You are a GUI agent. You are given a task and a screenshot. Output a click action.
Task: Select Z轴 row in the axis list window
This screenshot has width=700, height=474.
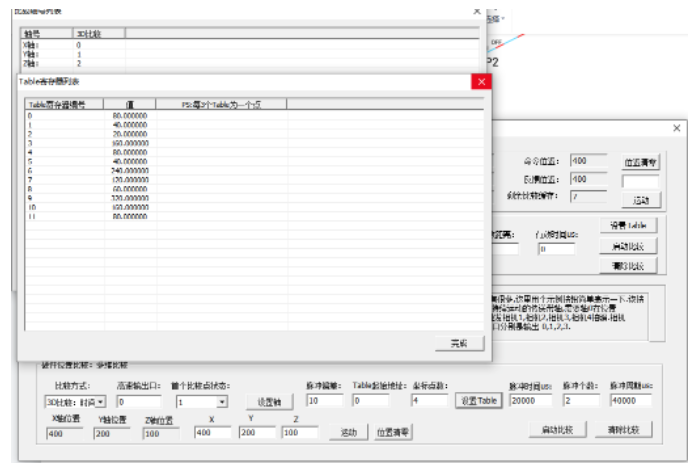coord(250,63)
